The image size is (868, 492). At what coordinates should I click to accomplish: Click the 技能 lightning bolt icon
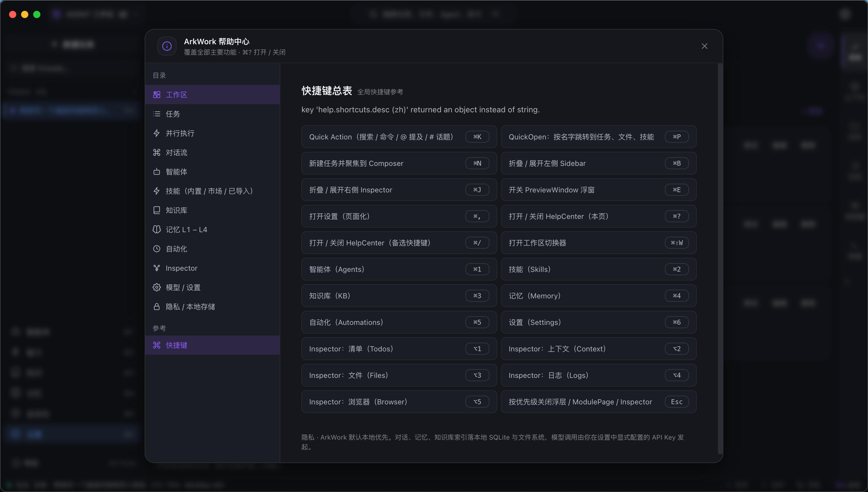tap(156, 191)
